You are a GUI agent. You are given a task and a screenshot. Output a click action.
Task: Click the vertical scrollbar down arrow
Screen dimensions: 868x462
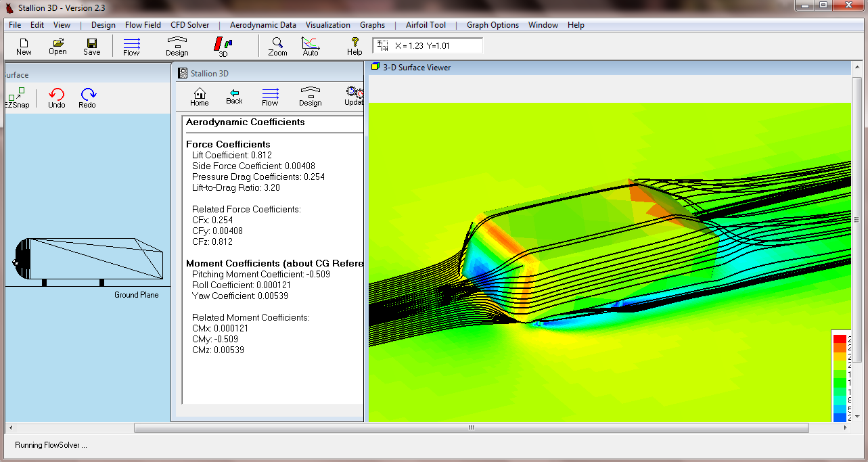[x=858, y=416]
